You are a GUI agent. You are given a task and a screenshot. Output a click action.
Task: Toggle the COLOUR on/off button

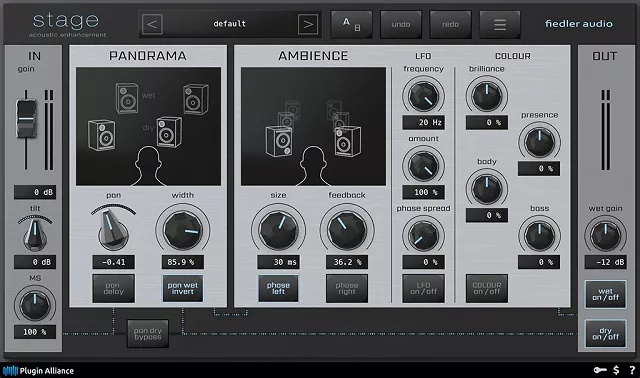[487, 288]
